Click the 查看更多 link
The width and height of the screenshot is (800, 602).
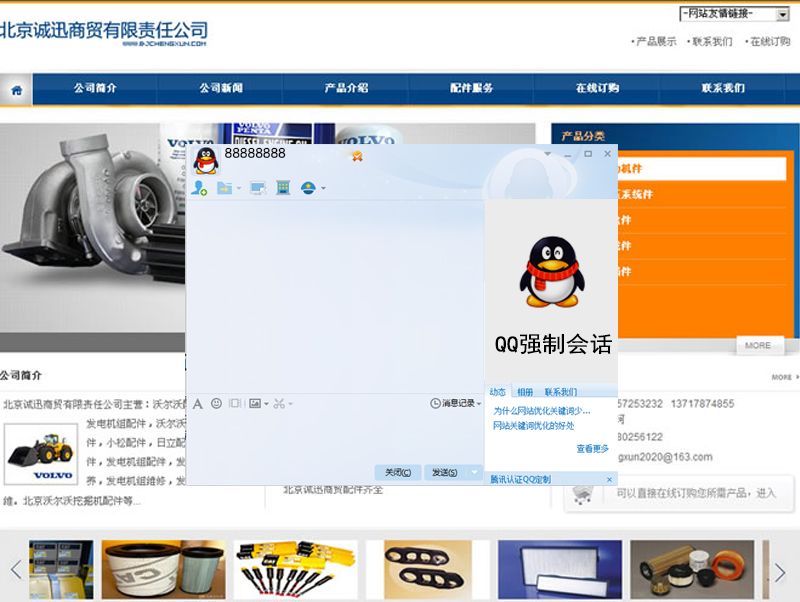pos(591,448)
